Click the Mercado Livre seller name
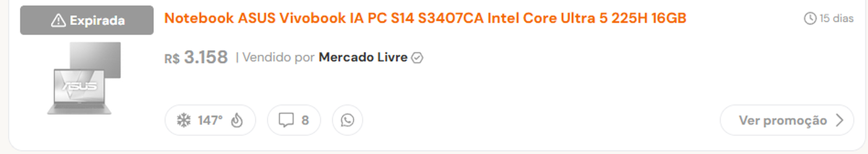This screenshot has height=154, width=868. [x=363, y=57]
